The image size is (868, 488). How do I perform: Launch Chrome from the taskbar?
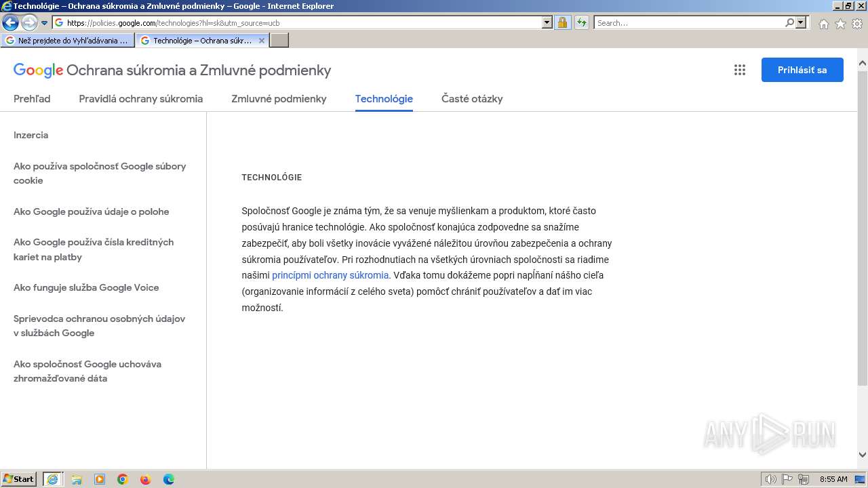123,479
